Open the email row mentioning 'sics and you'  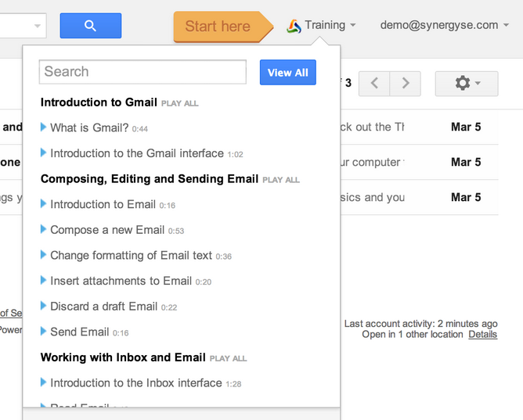point(419,197)
